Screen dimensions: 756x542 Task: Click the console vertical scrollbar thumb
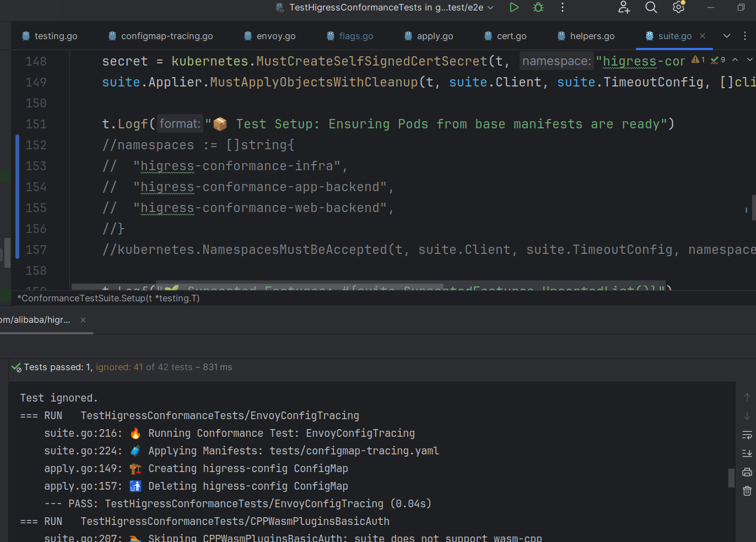[x=731, y=478]
